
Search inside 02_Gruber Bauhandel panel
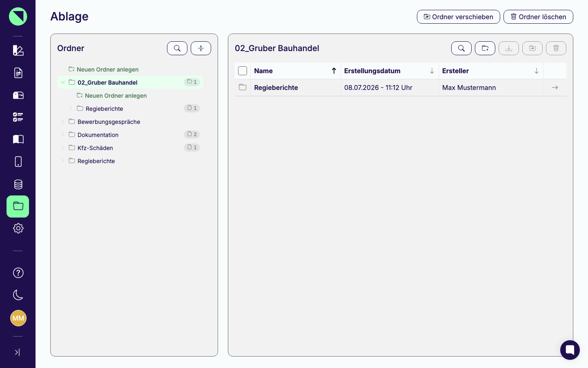click(x=461, y=48)
